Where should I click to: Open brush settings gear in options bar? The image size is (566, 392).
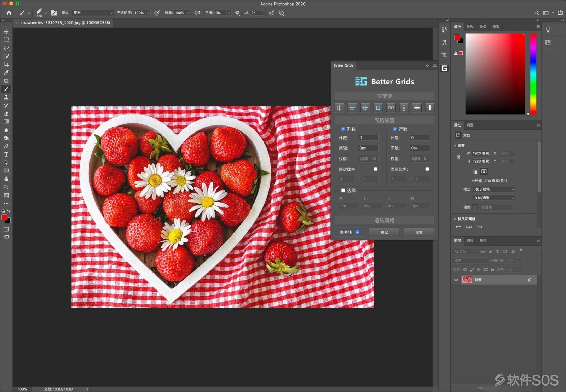(x=237, y=13)
